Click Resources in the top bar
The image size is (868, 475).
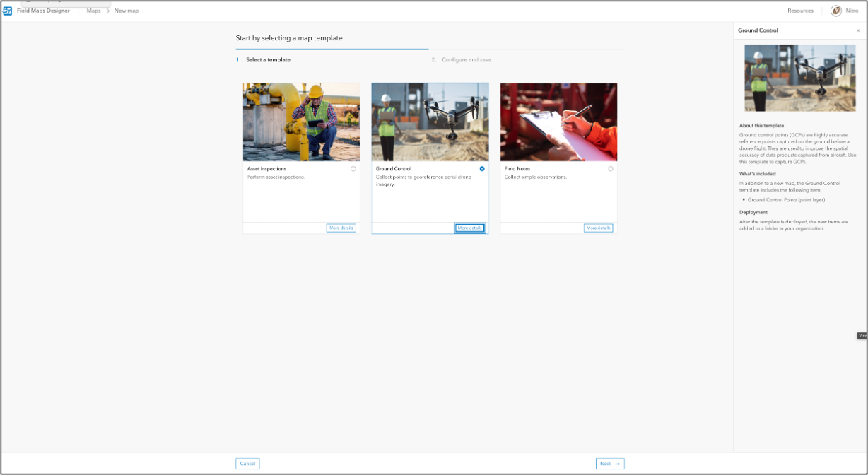pyautogui.click(x=799, y=10)
